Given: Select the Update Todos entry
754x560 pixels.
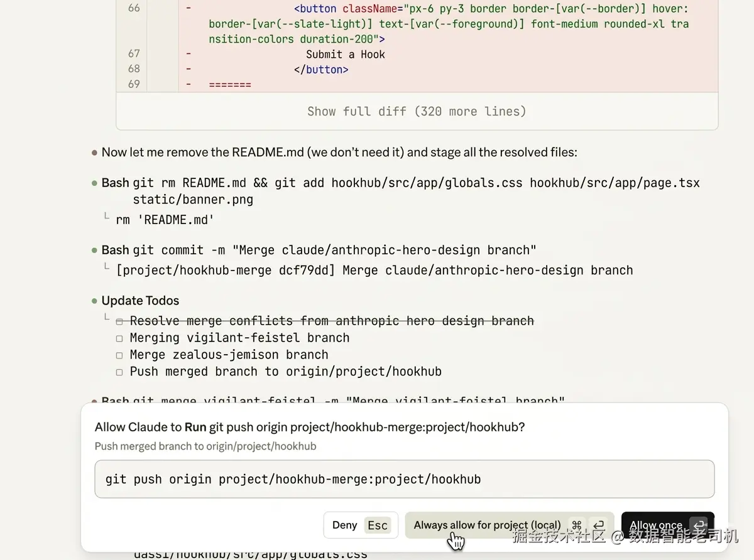Looking at the screenshot, I should pos(140,301).
